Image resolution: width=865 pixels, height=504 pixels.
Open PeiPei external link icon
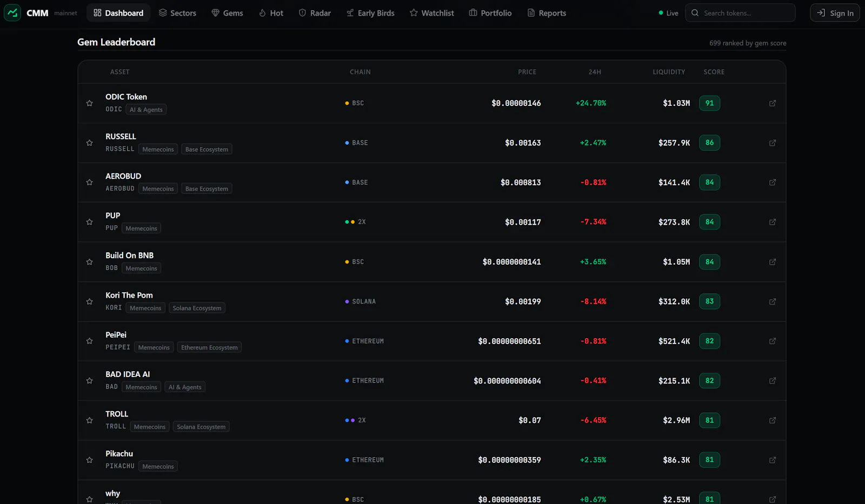coord(773,341)
